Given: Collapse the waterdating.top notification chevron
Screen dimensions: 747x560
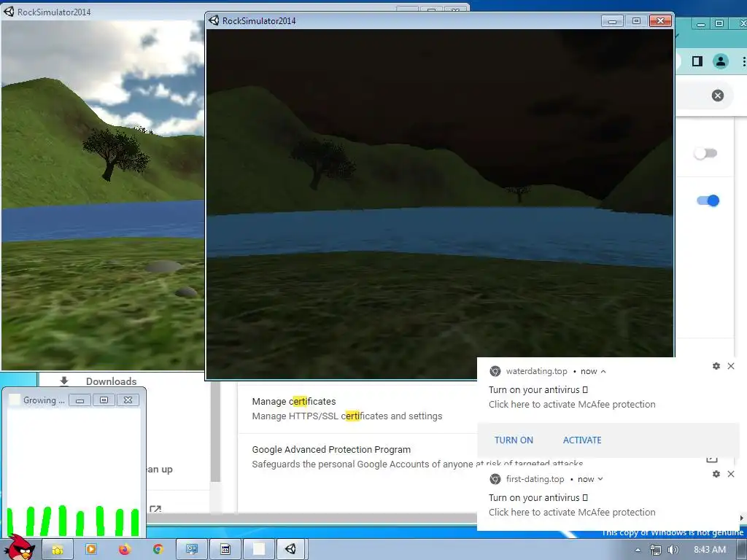Looking at the screenshot, I should (603, 371).
